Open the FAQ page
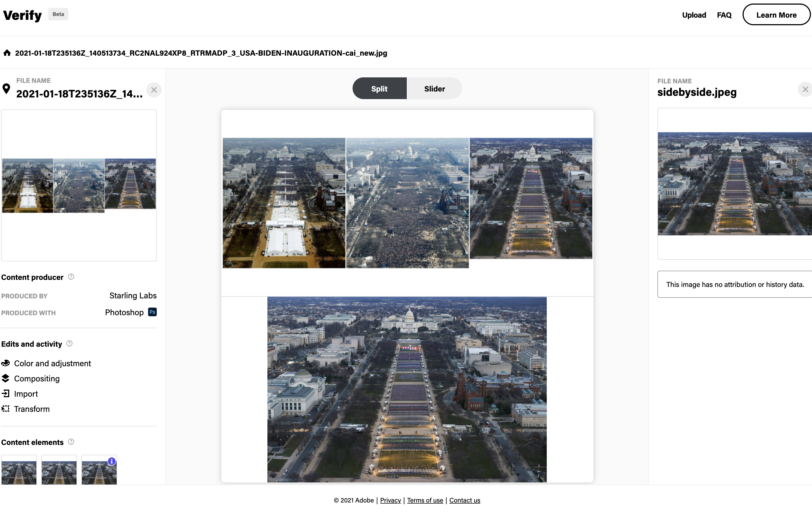812x512 pixels. 724,15
